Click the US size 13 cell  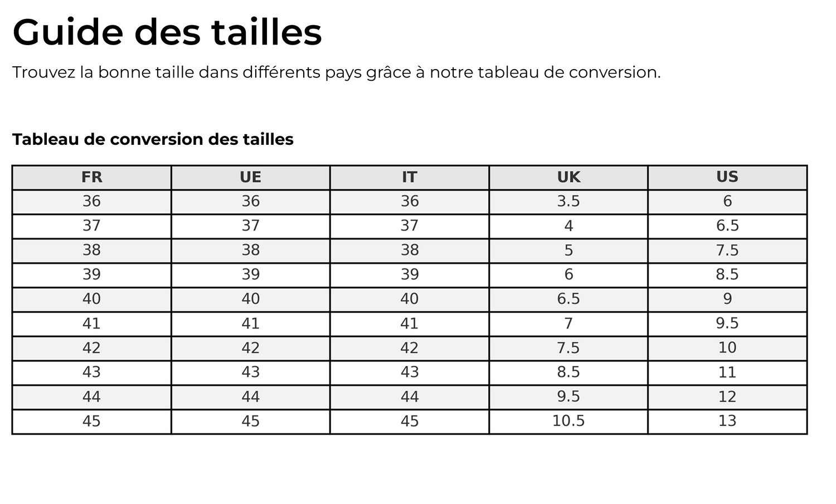coord(727,421)
